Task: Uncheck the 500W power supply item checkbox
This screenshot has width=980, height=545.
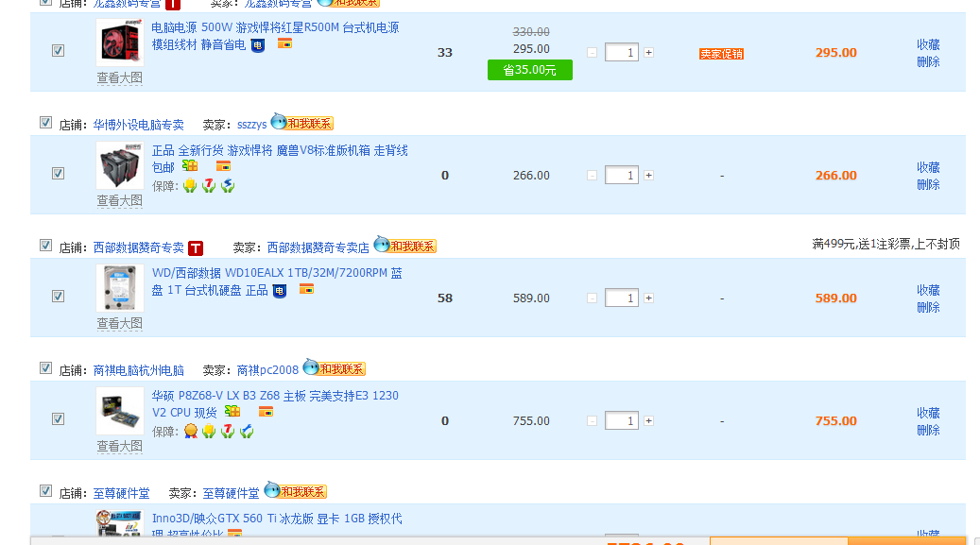Action: point(59,51)
